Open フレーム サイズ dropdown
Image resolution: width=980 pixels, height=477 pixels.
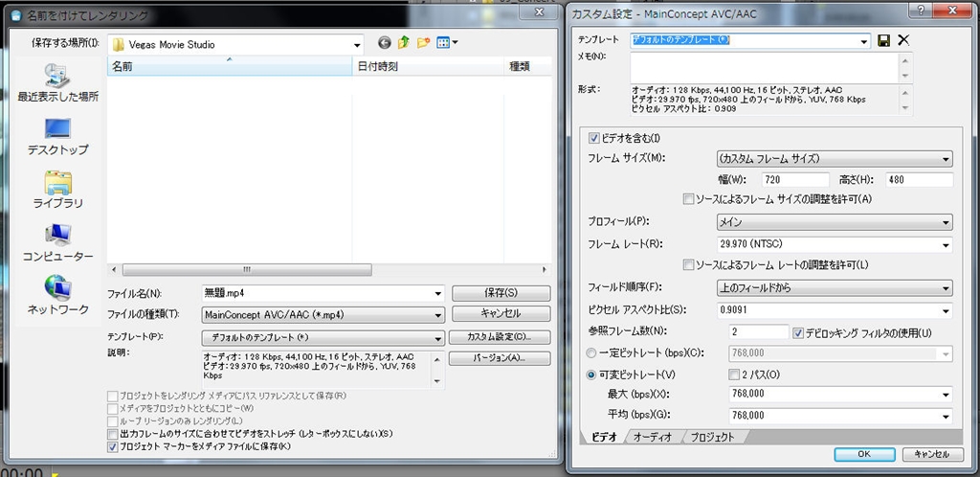tap(946, 159)
